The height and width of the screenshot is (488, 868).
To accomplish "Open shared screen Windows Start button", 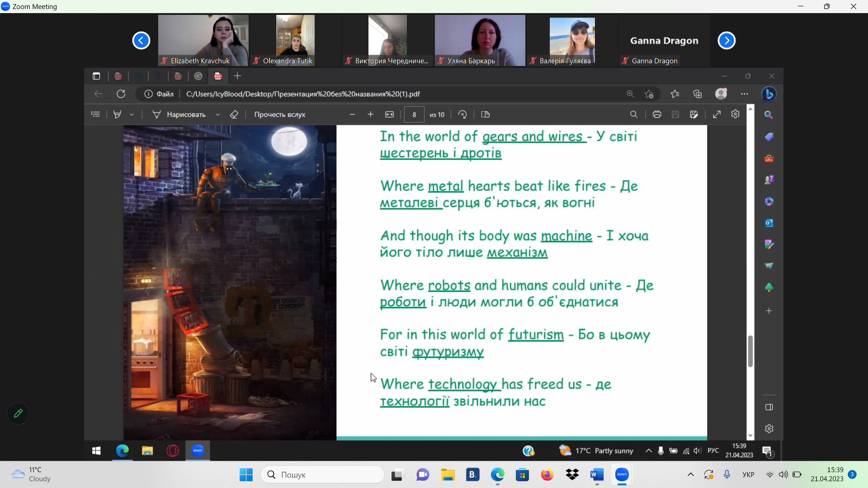I will click(96, 450).
